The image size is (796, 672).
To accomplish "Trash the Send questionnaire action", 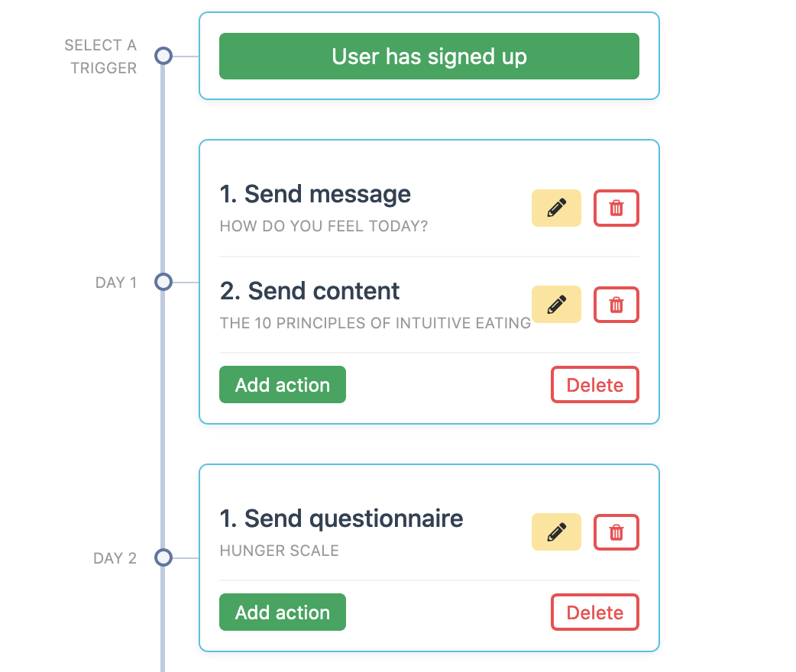I will pos(616,532).
